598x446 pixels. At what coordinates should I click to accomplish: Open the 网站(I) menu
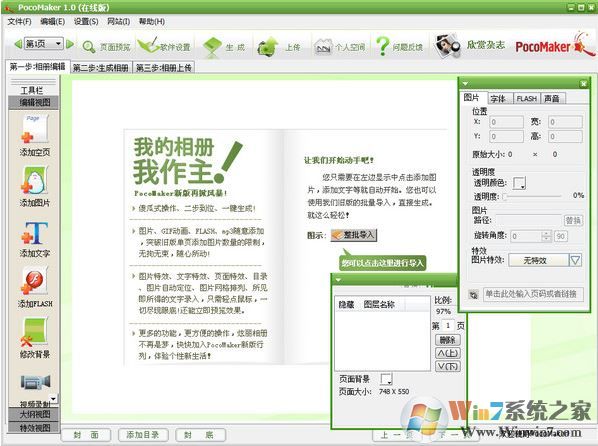[118, 21]
